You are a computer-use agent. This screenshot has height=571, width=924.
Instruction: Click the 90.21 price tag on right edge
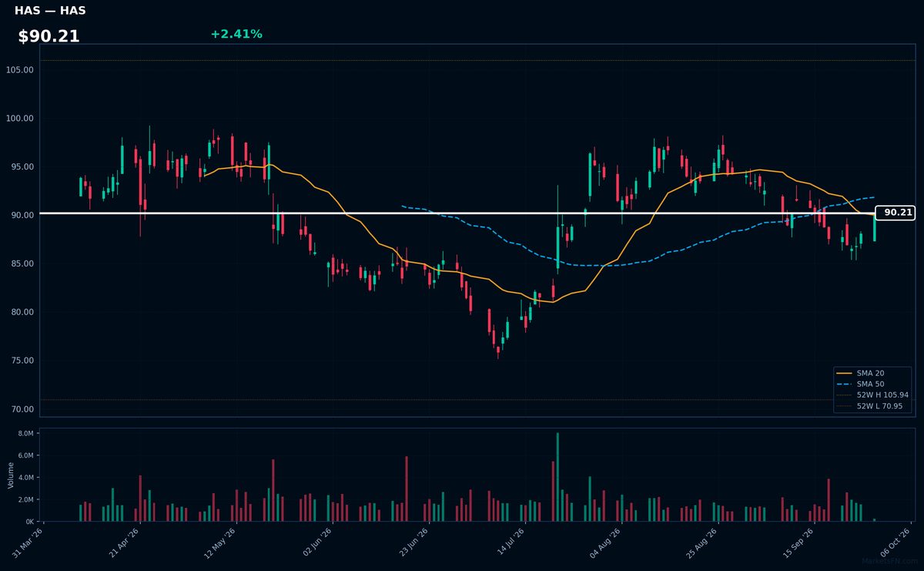tap(895, 213)
